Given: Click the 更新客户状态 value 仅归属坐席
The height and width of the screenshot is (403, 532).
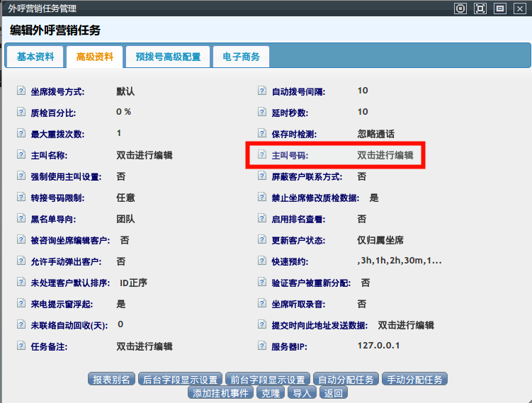Looking at the screenshot, I should [390, 240].
